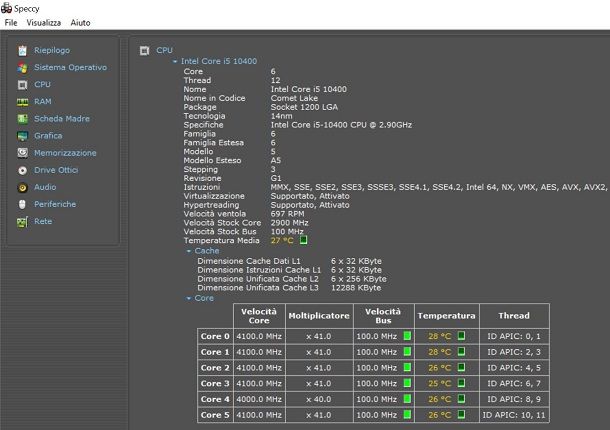Click Core 4 temperature graph icon

tap(461, 399)
